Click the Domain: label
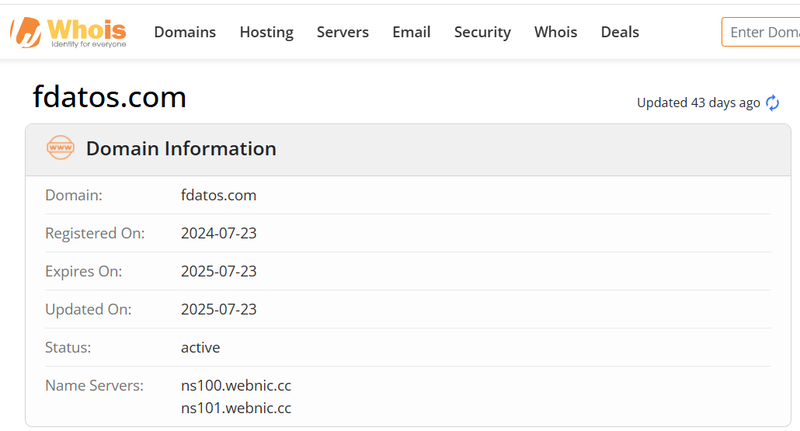The image size is (800, 431). (x=73, y=195)
